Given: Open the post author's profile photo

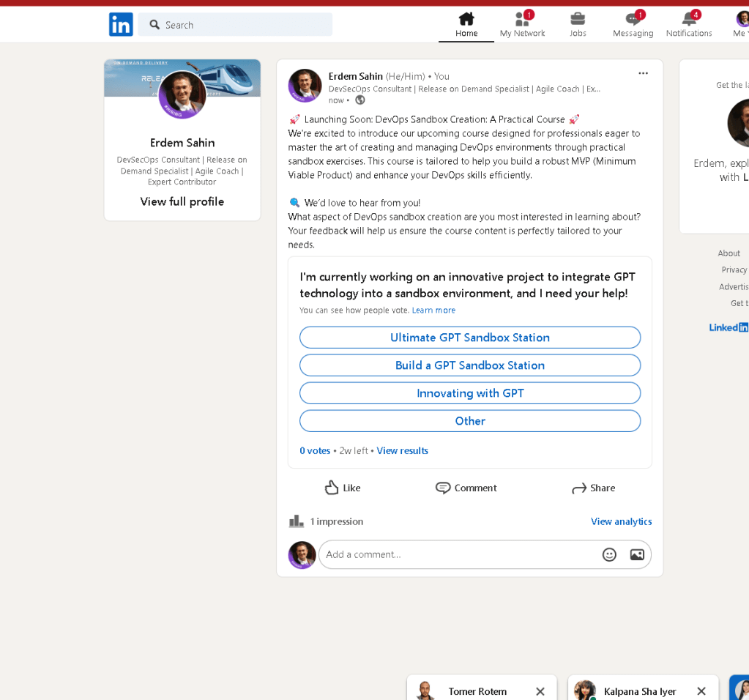Looking at the screenshot, I should pyautogui.click(x=305, y=86).
